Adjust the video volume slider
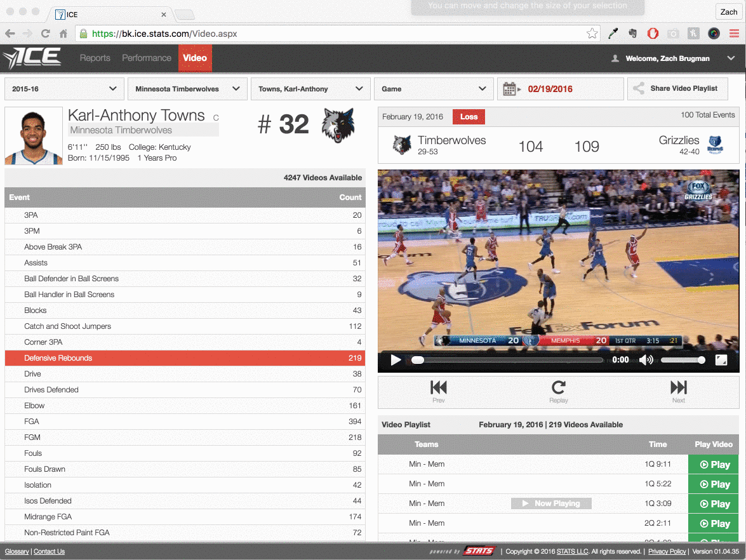Screen dimensions: 746x560 click(681, 360)
